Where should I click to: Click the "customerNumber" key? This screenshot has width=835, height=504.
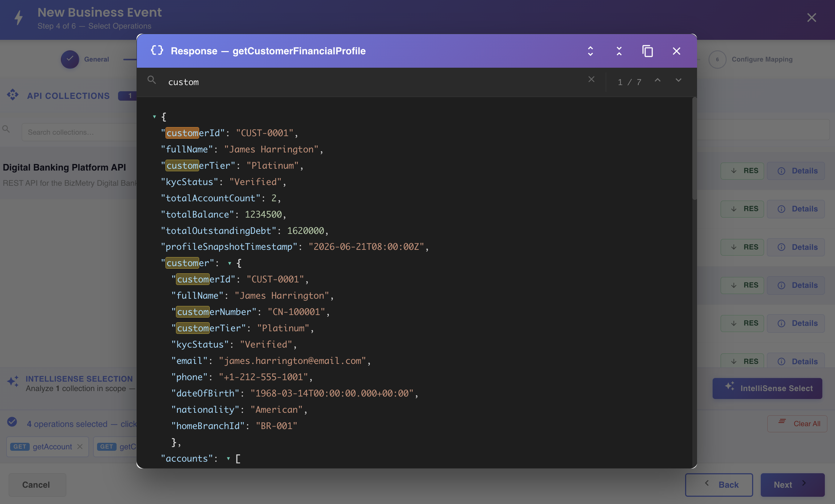214,312
